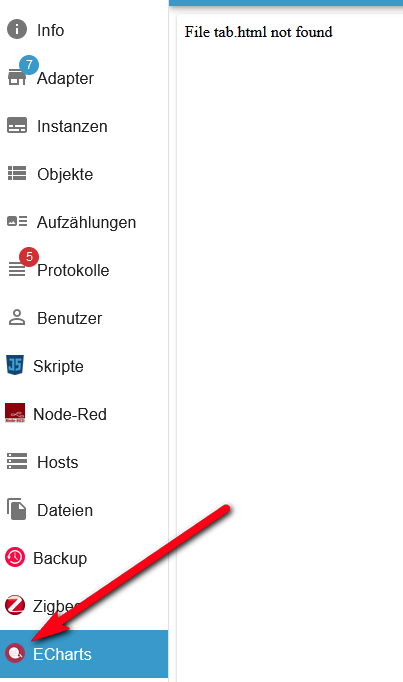Click the 'File tab.html not found' text
Image resolution: width=403 pixels, height=682 pixels.
tap(259, 32)
